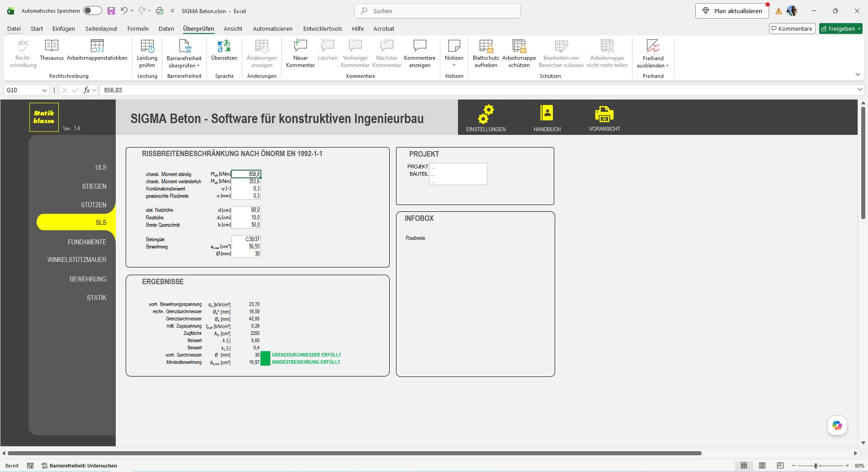The image size is (868, 472).
Task: Expand the undo history dropdown
Action: click(x=132, y=11)
